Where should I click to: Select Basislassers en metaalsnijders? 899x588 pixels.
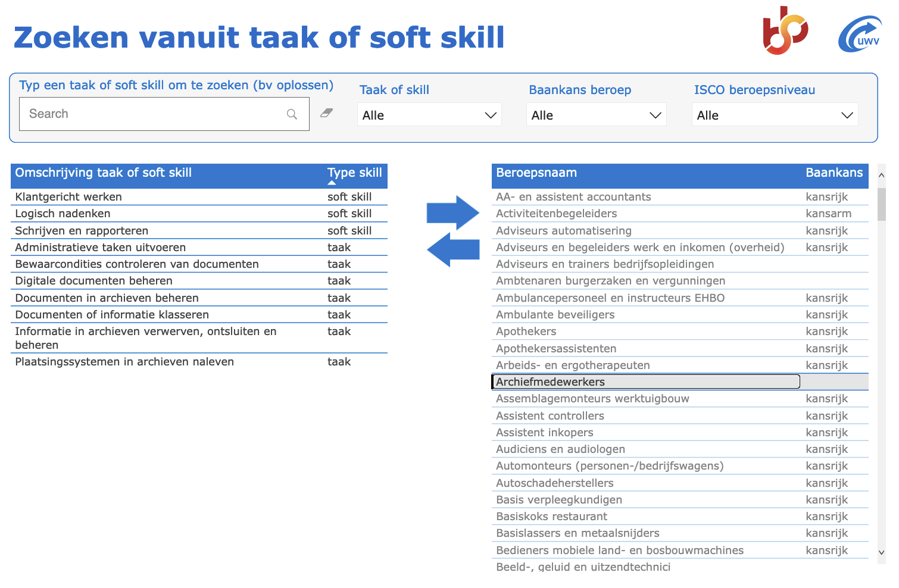680,533
